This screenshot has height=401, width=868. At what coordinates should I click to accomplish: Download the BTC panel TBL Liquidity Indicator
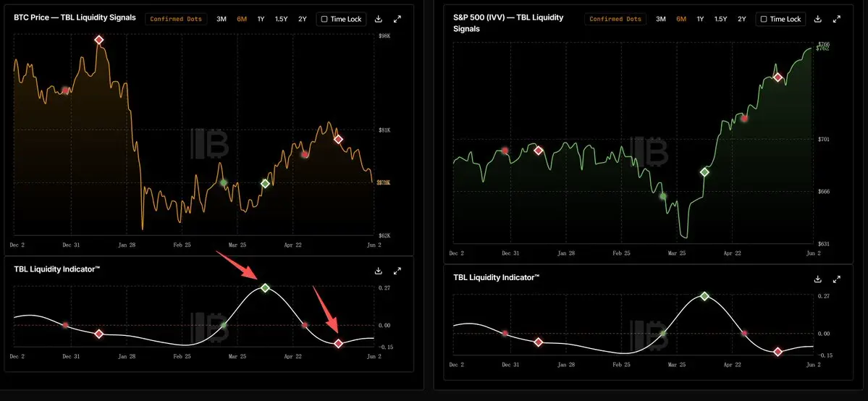pos(379,271)
